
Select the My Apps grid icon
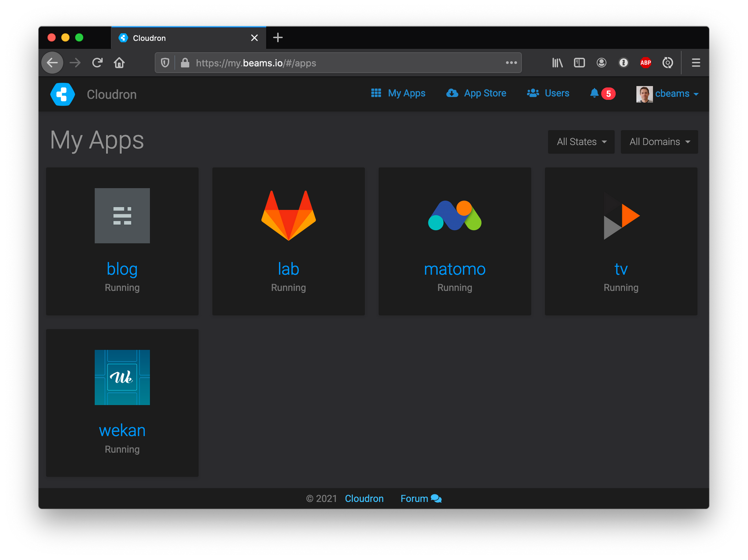click(376, 93)
